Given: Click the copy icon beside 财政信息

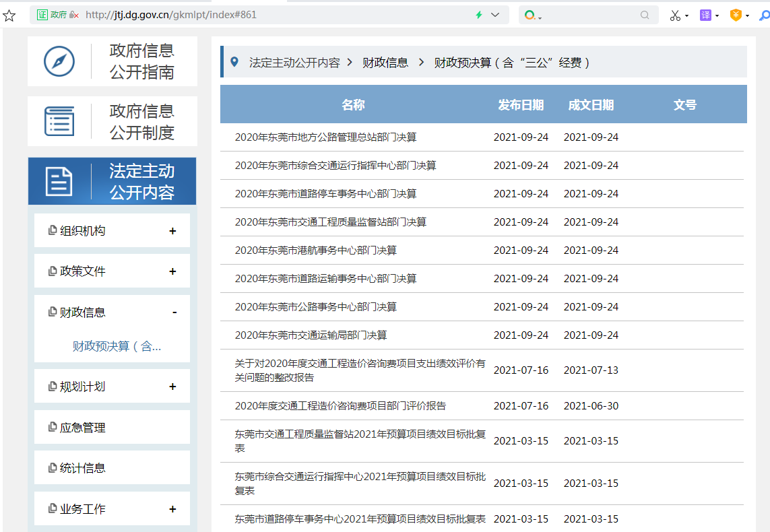Looking at the screenshot, I should point(52,312).
